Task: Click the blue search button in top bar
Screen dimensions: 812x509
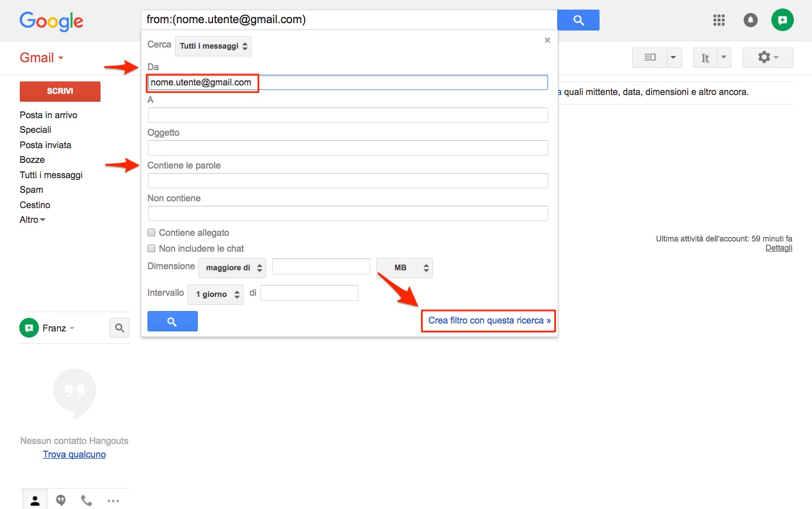Action: tap(578, 20)
